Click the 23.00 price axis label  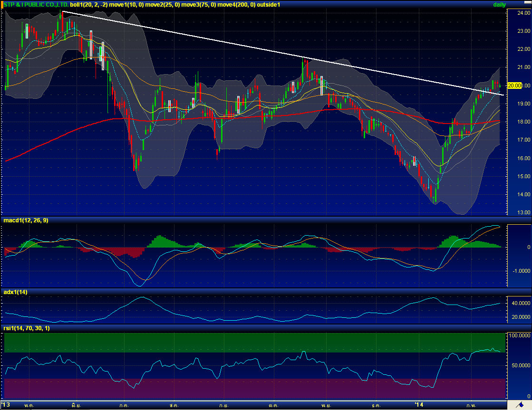click(x=523, y=31)
